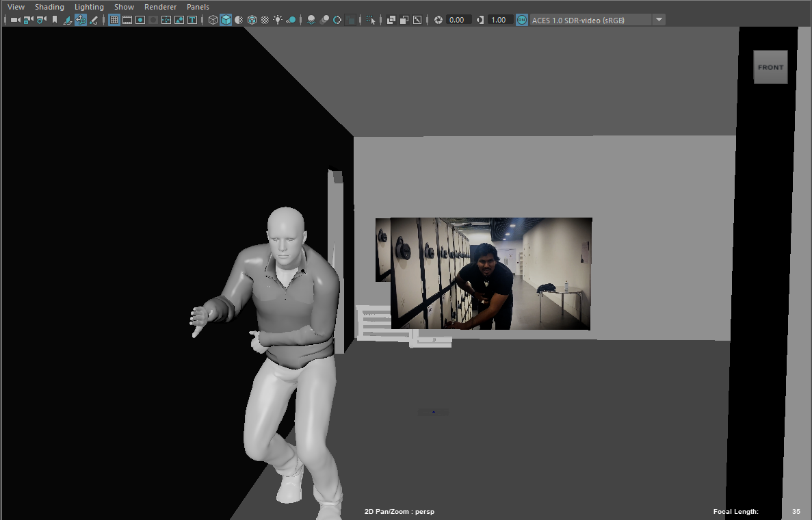This screenshot has width=812, height=520.
Task: Toggle the Film Gate overlay
Action: pyautogui.click(x=127, y=20)
